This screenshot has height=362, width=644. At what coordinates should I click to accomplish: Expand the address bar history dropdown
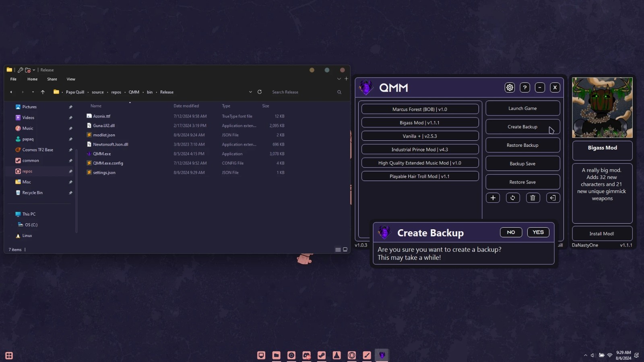(250, 92)
